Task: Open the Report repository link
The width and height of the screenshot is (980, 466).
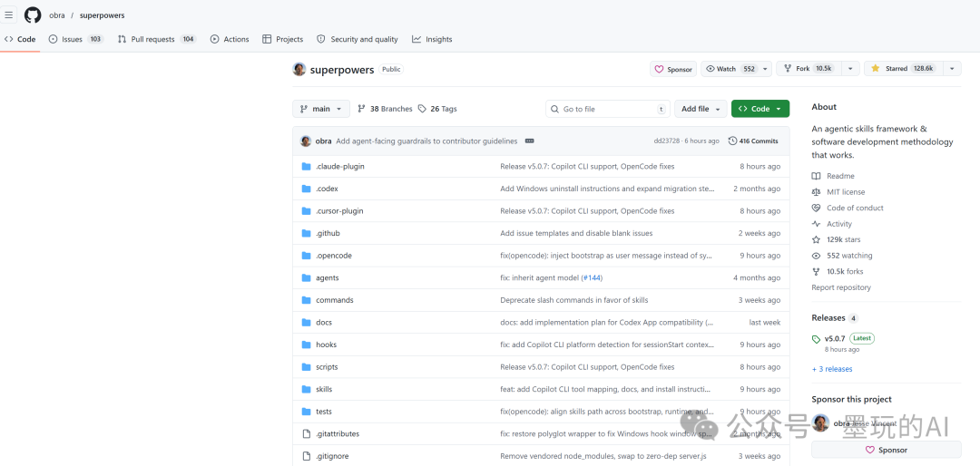Action: (x=841, y=287)
